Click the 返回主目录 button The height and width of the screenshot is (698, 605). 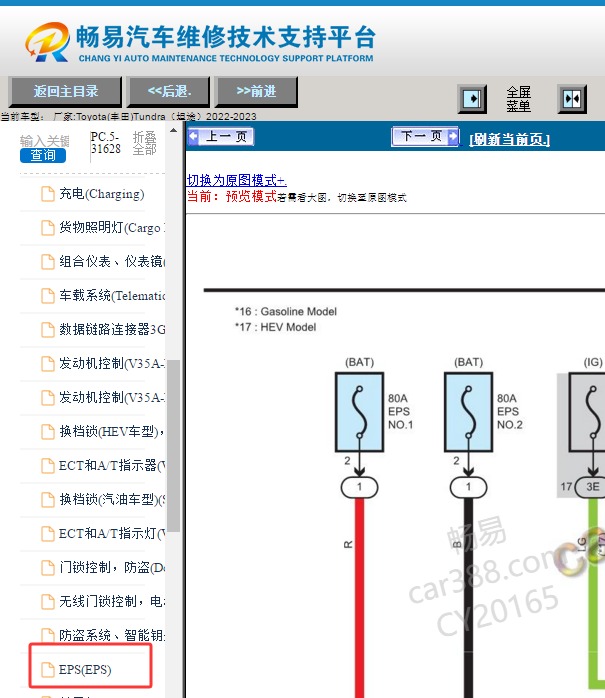pos(65,92)
